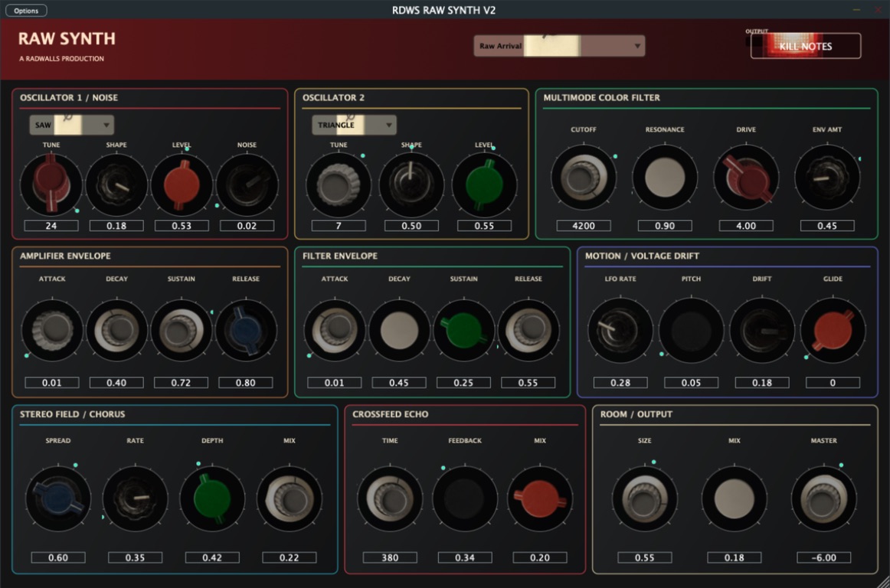Click the chorus RATE knob
Viewport: 890px width, 588px height.
click(x=135, y=499)
